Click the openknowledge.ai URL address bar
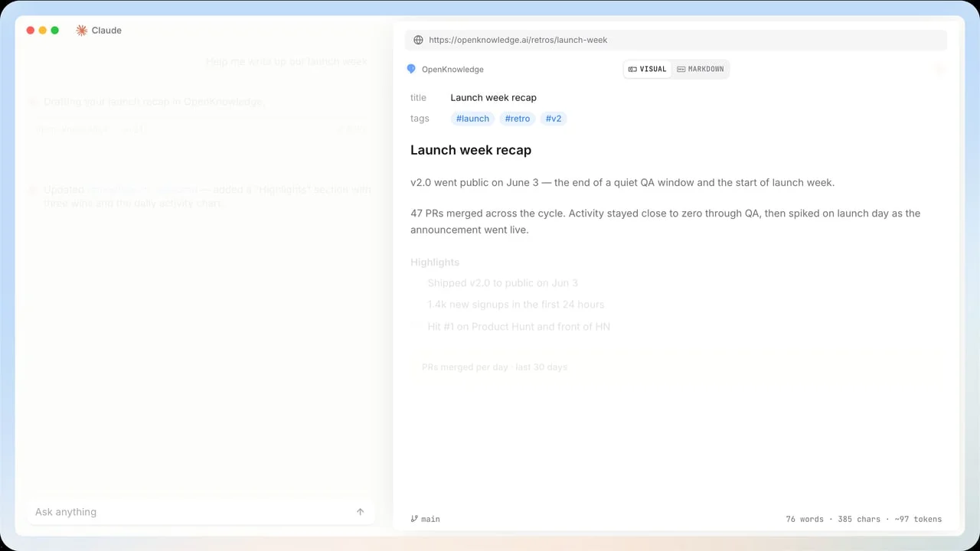The width and height of the screenshot is (980, 551). pos(676,40)
